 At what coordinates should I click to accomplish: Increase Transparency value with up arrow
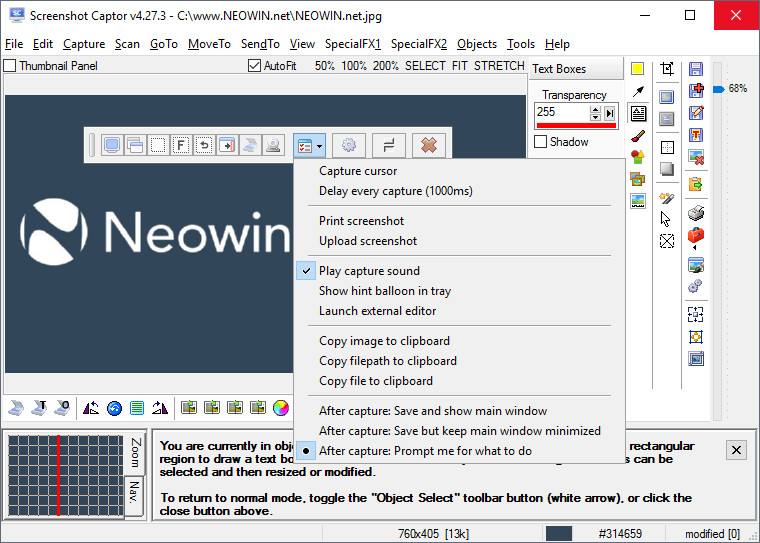click(595, 110)
